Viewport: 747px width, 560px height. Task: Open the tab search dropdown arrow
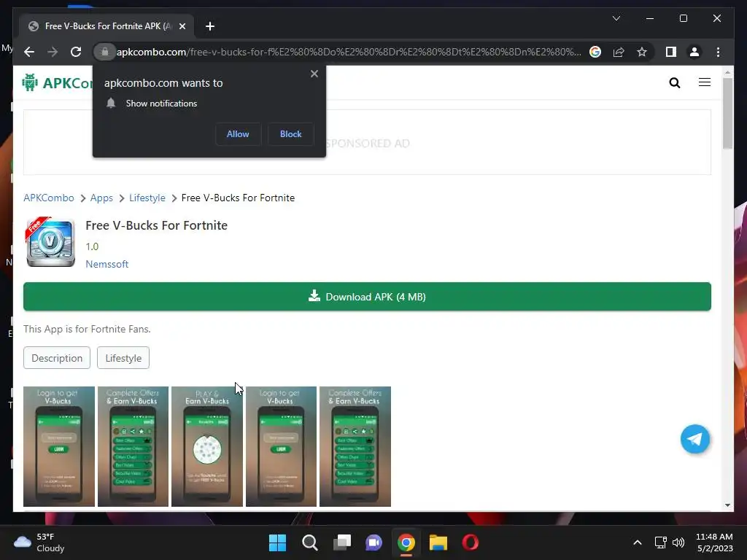(x=616, y=18)
